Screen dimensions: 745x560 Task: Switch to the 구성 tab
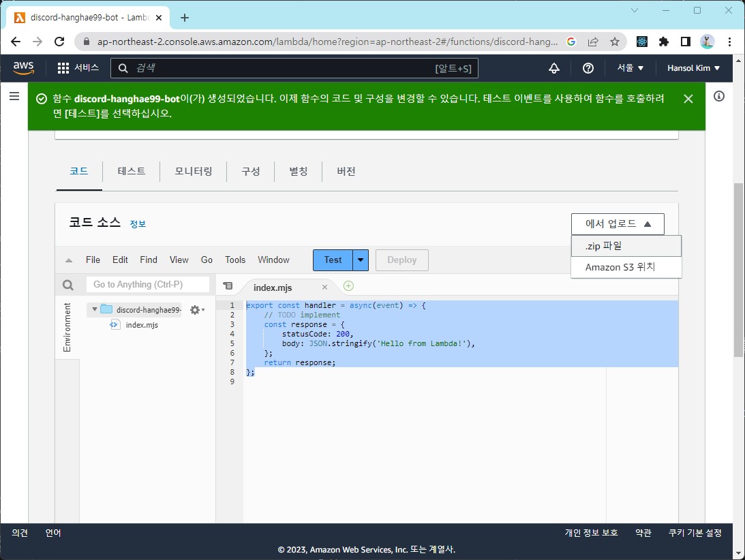[x=251, y=171]
